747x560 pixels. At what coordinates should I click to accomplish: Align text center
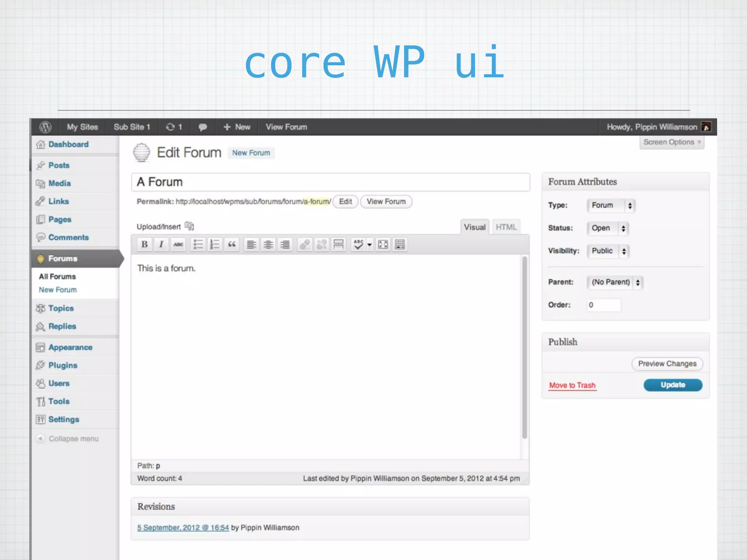pyautogui.click(x=268, y=244)
